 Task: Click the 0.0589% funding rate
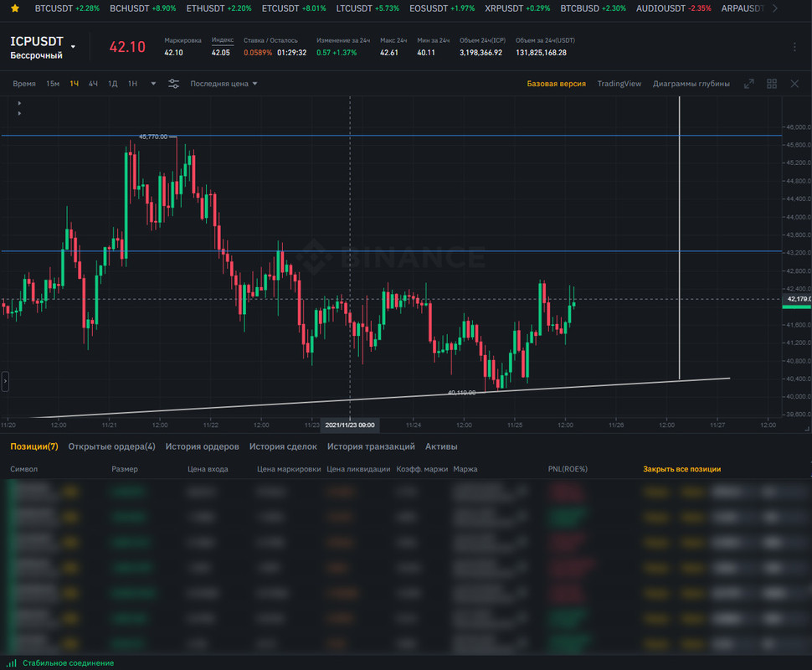(257, 53)
